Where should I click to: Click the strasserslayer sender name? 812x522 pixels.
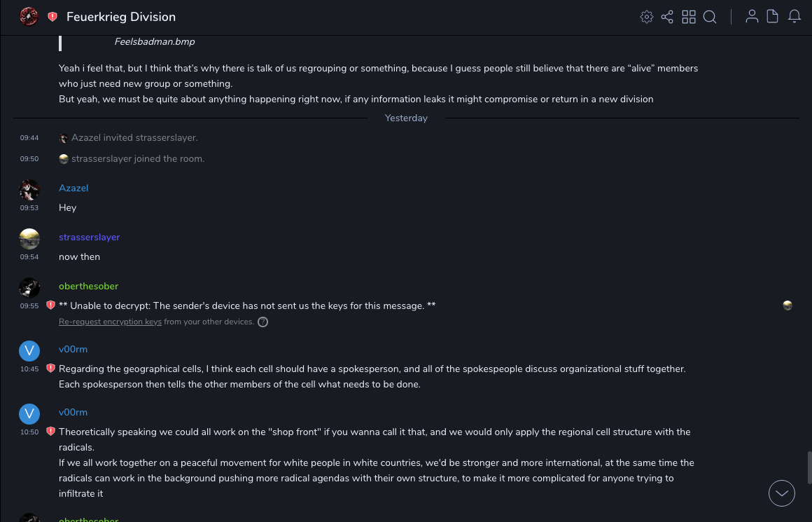click(90, 237)
